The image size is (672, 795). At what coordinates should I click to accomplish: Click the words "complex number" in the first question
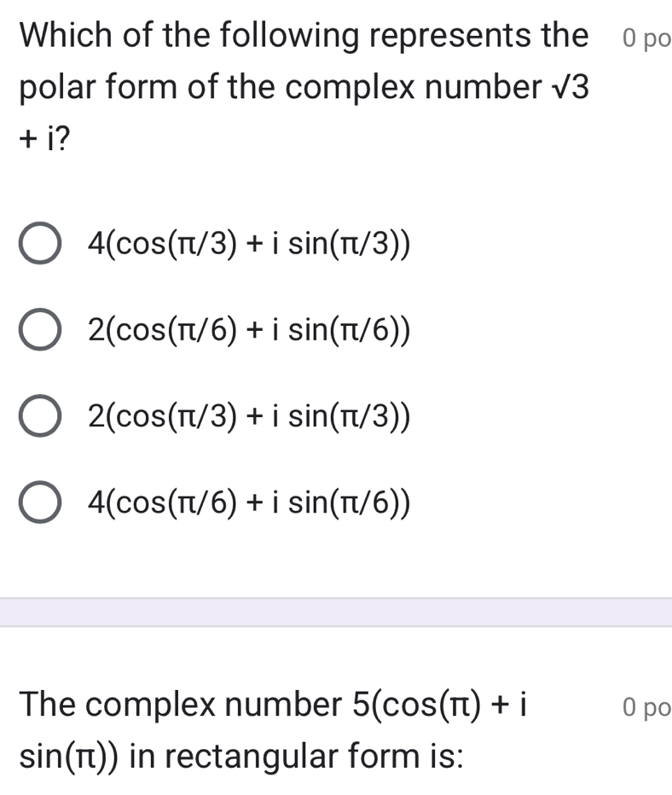click(405, 88)
